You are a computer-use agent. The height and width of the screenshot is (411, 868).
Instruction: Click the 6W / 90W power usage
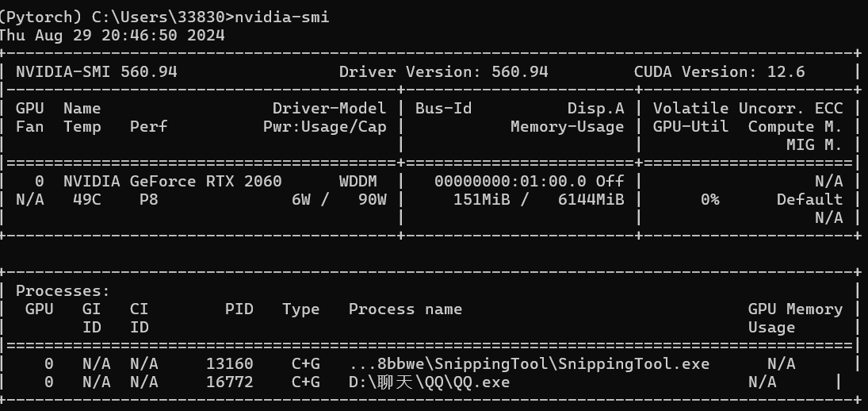click(339, 199)
